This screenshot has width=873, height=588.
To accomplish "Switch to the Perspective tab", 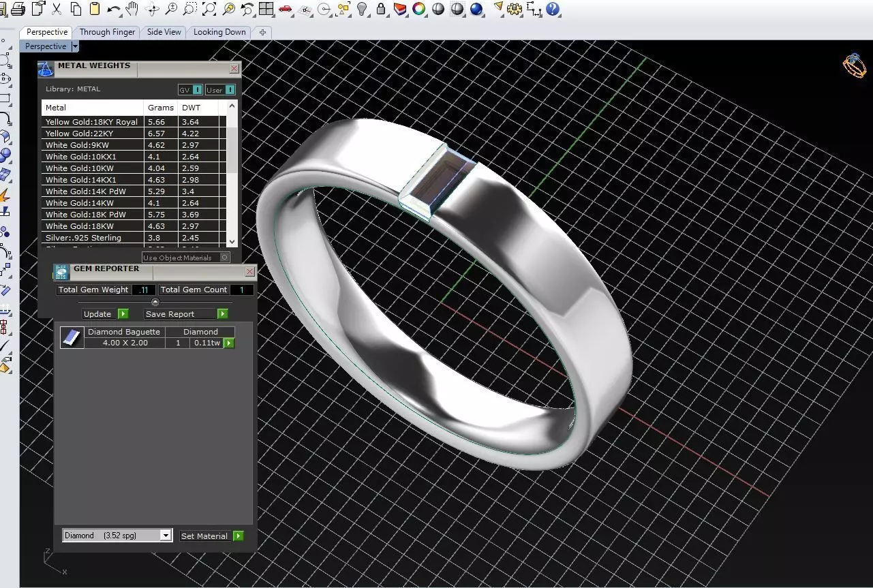I will click(47, 32).
